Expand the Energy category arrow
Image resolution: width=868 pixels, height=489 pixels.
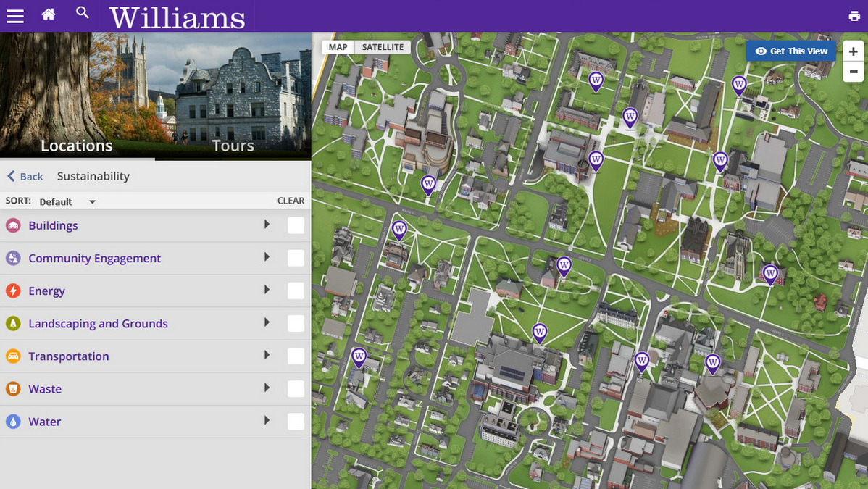pos(267,290)
